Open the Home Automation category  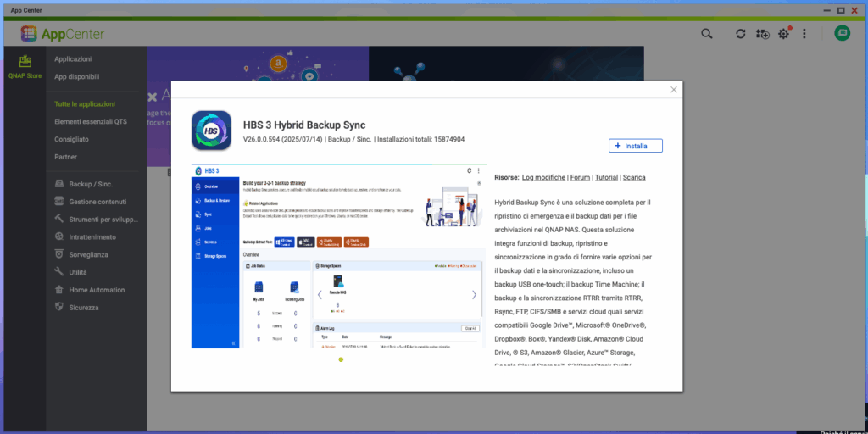point(97,290)
